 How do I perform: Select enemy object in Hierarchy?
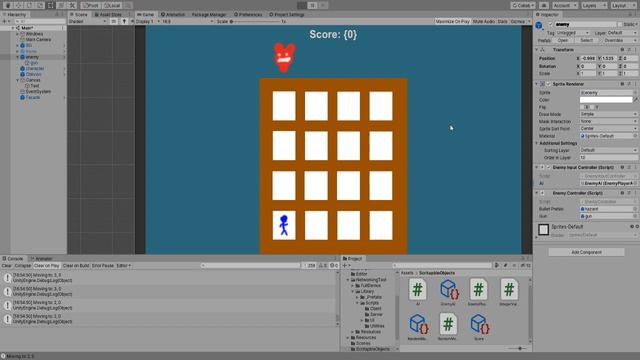pos(33,57)
